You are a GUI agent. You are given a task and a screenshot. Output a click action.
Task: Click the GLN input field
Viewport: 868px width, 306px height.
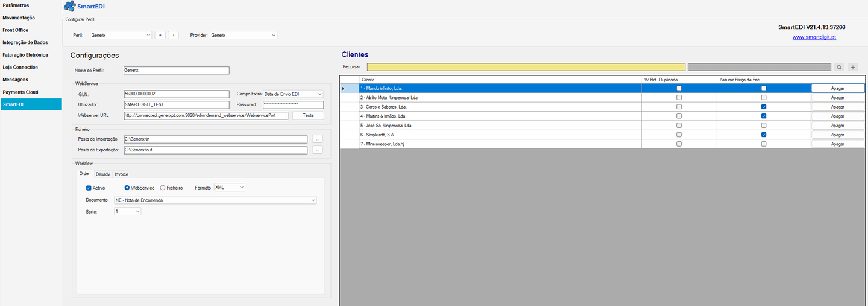[176, 94]
